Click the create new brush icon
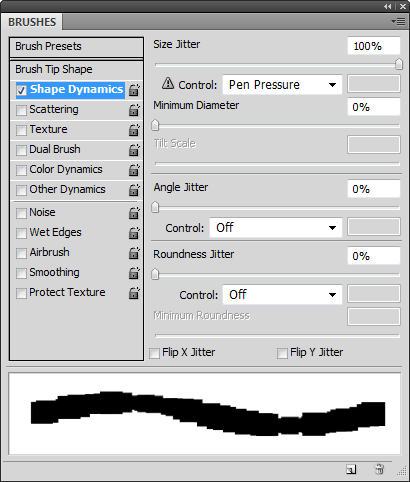410x482 pixels. point(351,469)
